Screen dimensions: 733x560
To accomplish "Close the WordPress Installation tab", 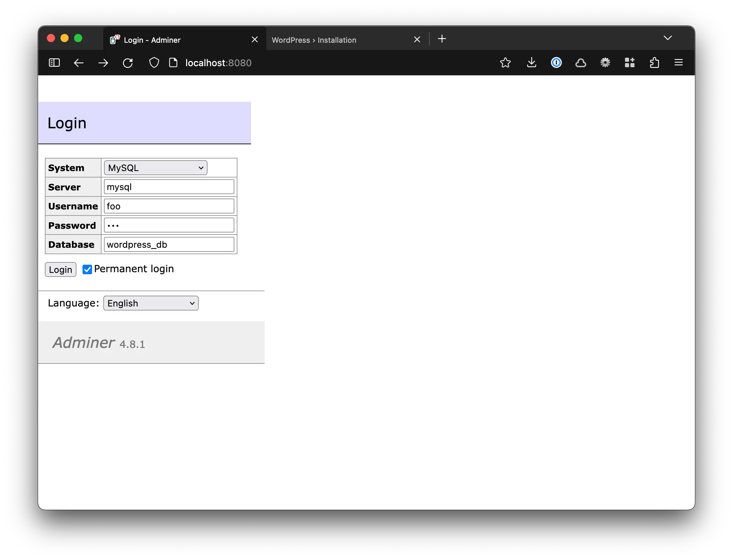I will coord(417,40).
